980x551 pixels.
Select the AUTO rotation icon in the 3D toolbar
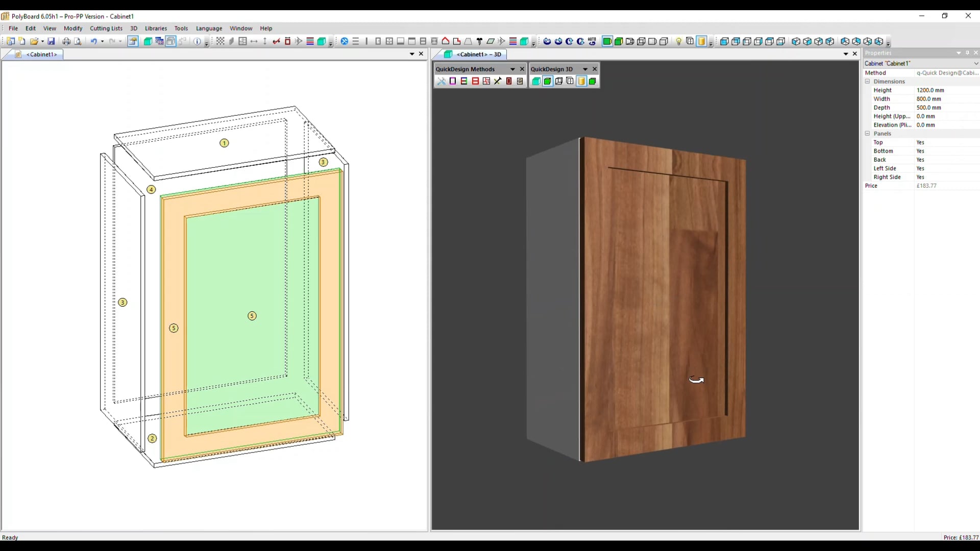tap(592, 41)
